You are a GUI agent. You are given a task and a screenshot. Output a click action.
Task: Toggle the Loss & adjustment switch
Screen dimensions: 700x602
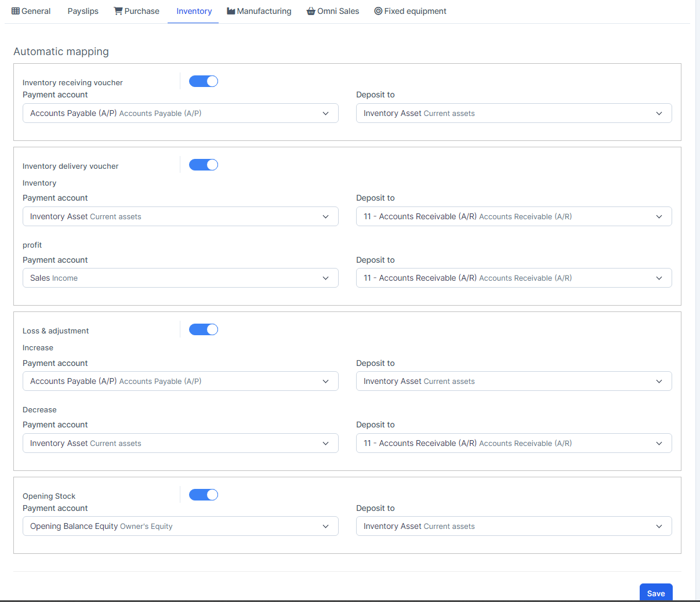point(204,329)
